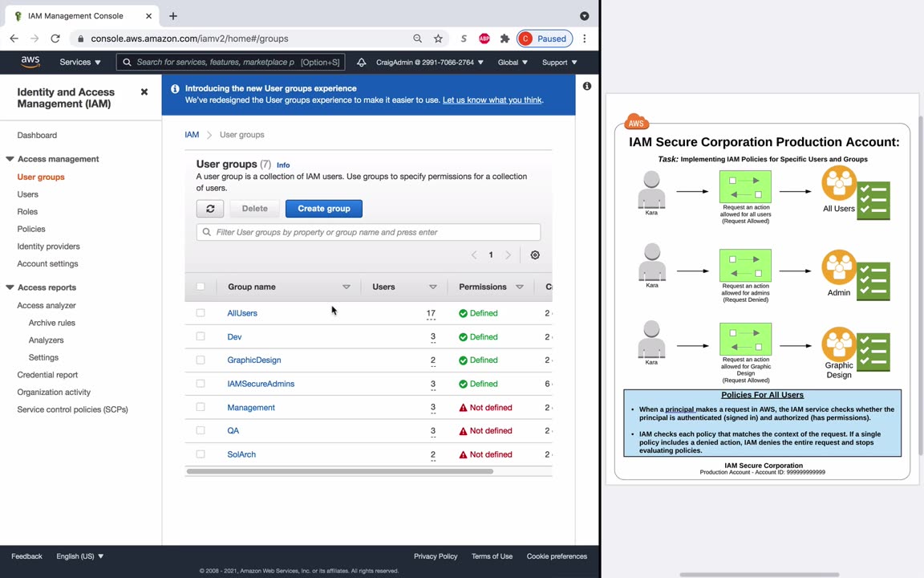924x578 pixels.
Task: Go to previous page arrow in pagination
Action: pyautogui.click(x=474, y=254)
